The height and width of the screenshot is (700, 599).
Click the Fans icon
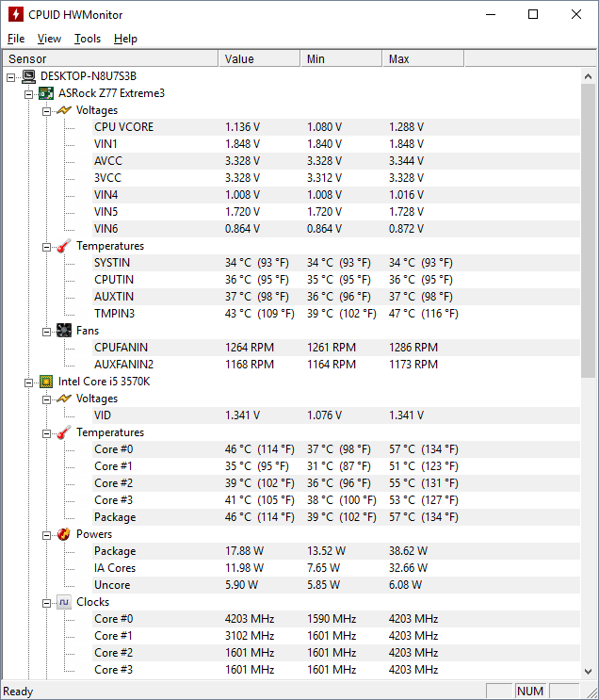click(64, 331)
